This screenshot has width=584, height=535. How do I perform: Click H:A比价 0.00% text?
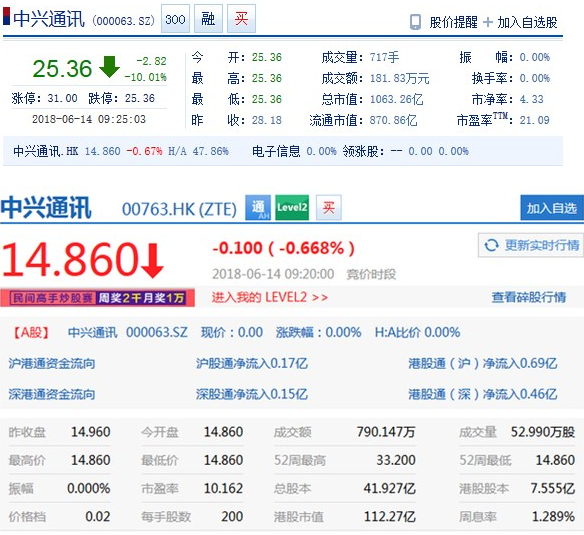pos(418,332)
